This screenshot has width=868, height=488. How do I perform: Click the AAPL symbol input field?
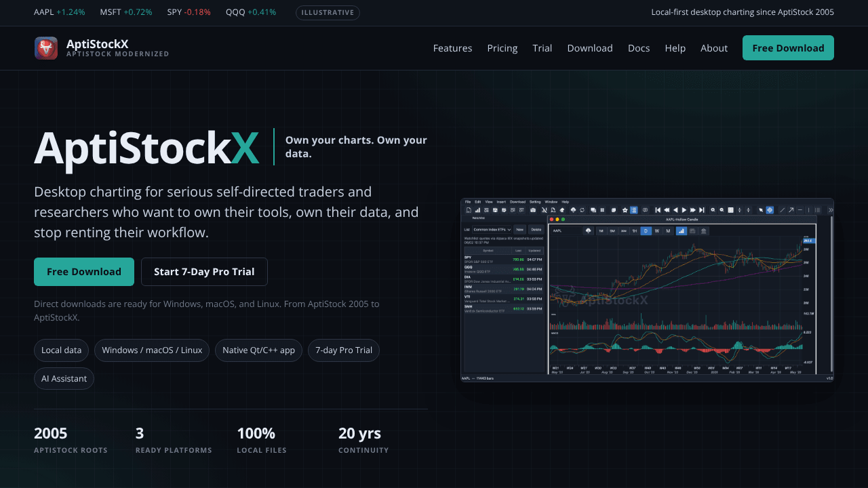[566, 230]
